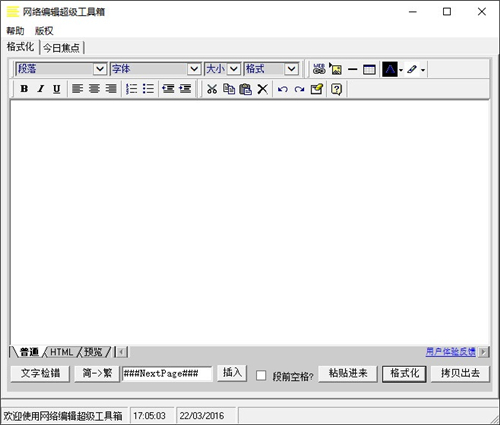This screenshot has height=425, width=500.
Task: Center align the text
Action: [x=94, y=89]
